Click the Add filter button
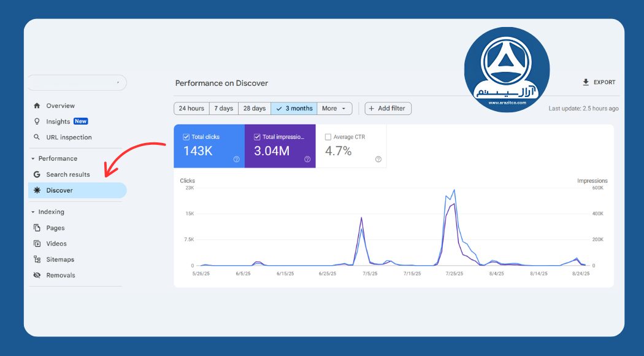This screenshot has height=356, width=644. (x=388, y=109)
